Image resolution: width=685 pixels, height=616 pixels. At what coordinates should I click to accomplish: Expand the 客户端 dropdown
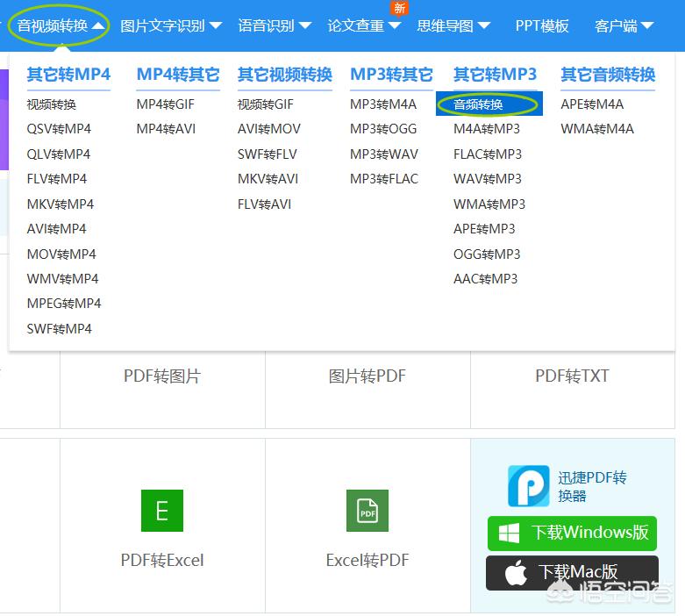tap(624, 25)
